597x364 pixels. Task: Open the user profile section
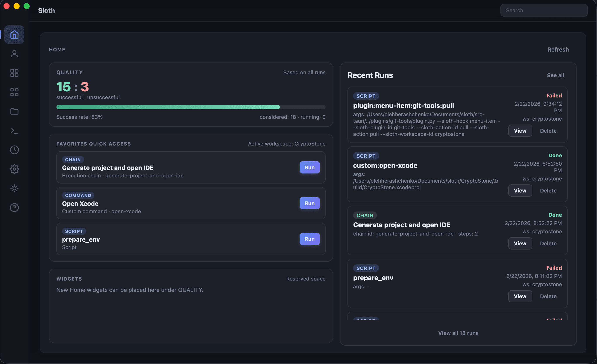(x=14, y=53)
